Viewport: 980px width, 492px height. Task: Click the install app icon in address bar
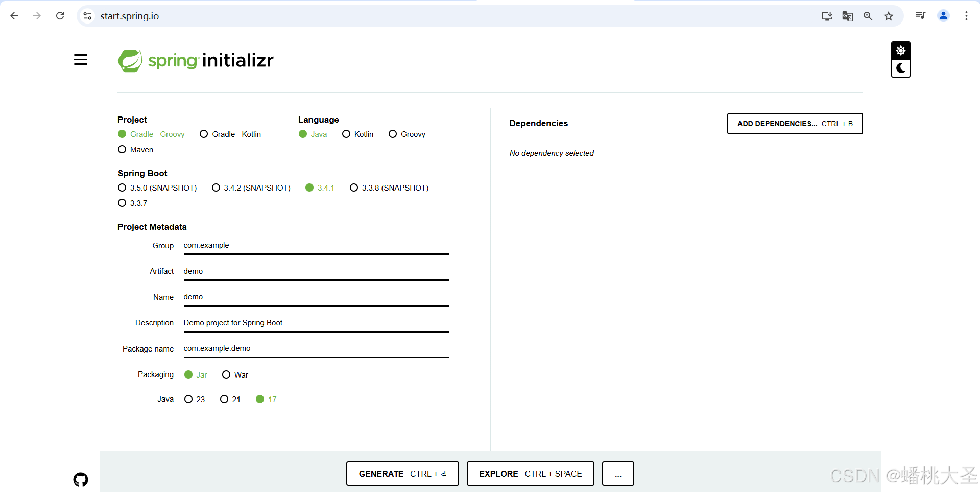point(827,16)
